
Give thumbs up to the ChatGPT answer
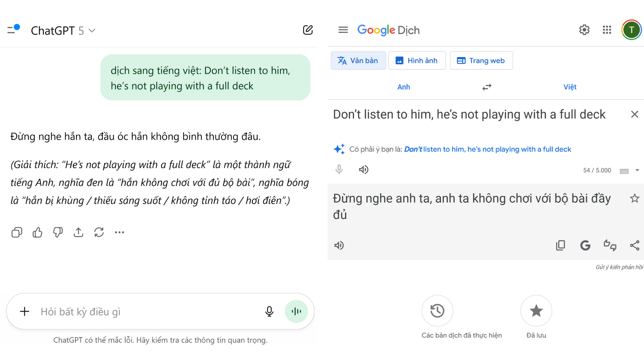(37, 232)
